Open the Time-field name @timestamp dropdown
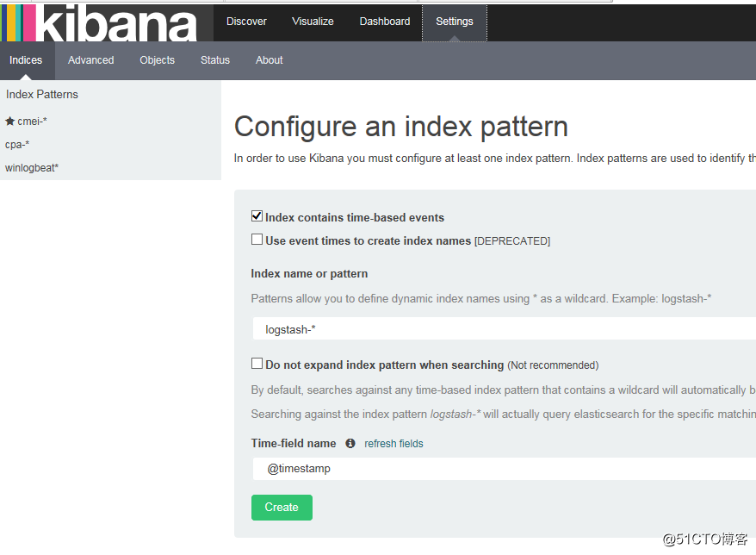 pos(504,469)
